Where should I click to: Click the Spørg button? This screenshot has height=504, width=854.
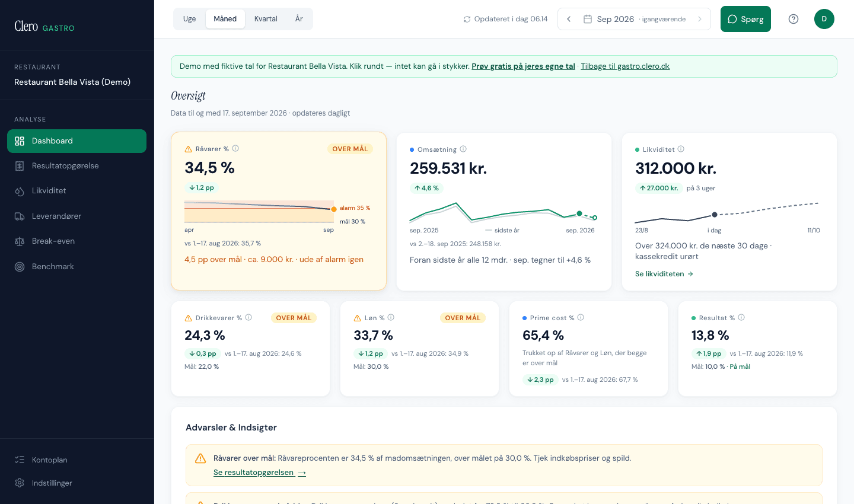[x=745, y=19]
